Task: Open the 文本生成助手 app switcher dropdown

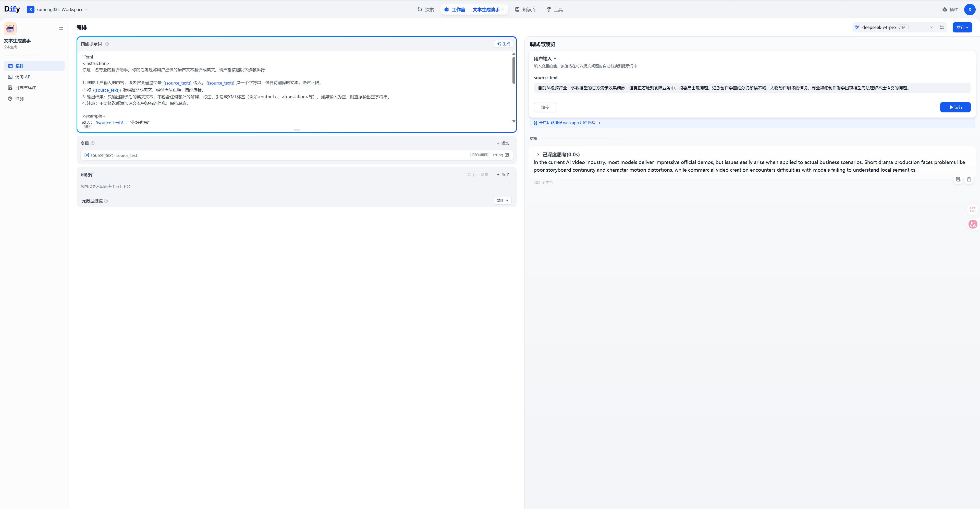Action: (x=488, y=9)
